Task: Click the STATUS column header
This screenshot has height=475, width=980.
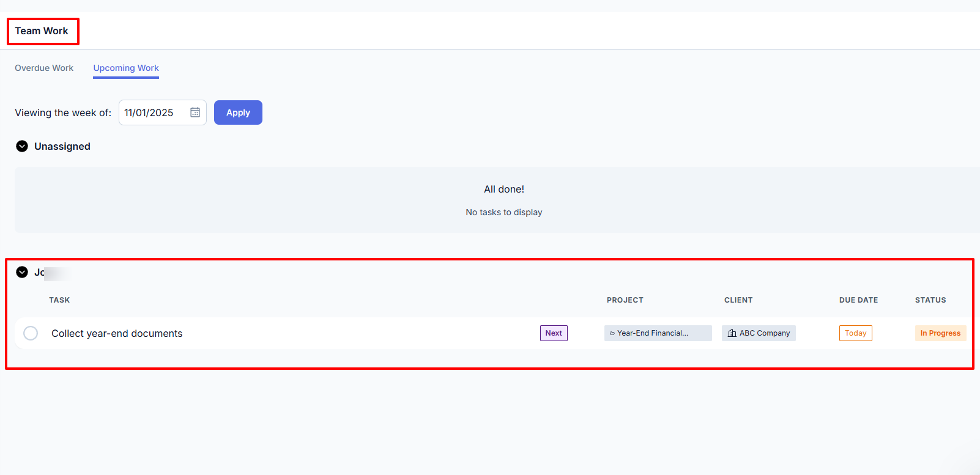Action: pyautogui.click(x=930, y=300)
